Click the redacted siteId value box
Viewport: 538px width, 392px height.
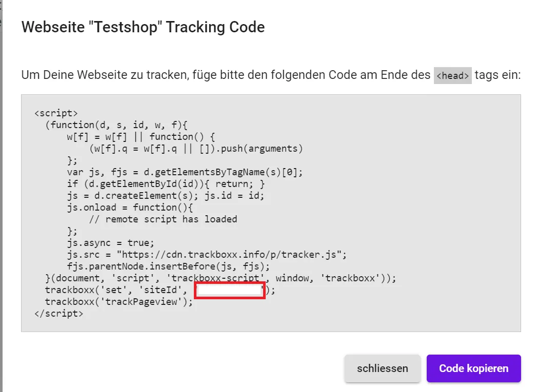click(x=229, y=290)
